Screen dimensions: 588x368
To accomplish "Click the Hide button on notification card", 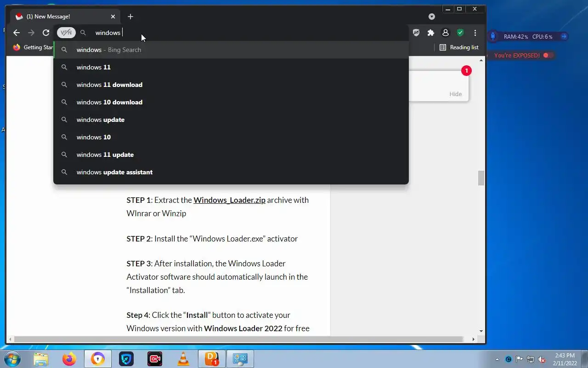I will 456,94.
